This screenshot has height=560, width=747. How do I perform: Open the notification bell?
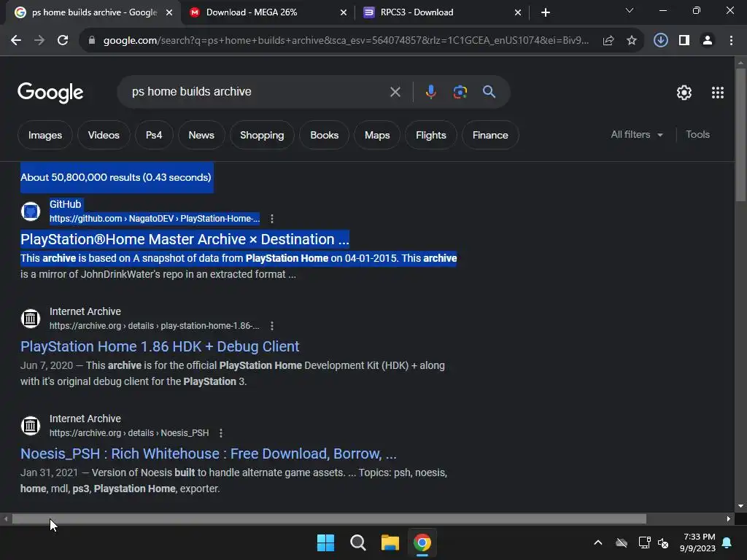coord(727,542)
